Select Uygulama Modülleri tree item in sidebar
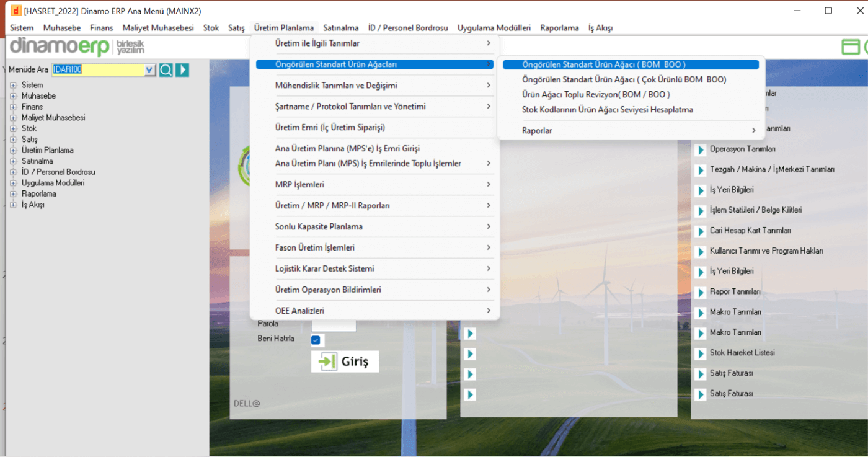 click(53, 183)
